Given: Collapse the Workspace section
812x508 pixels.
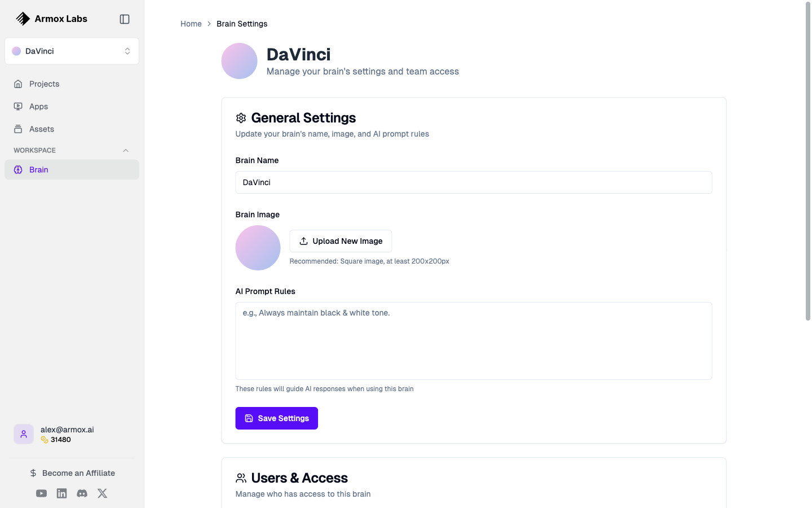Looking at the screenshot, I should coord(126,151).
